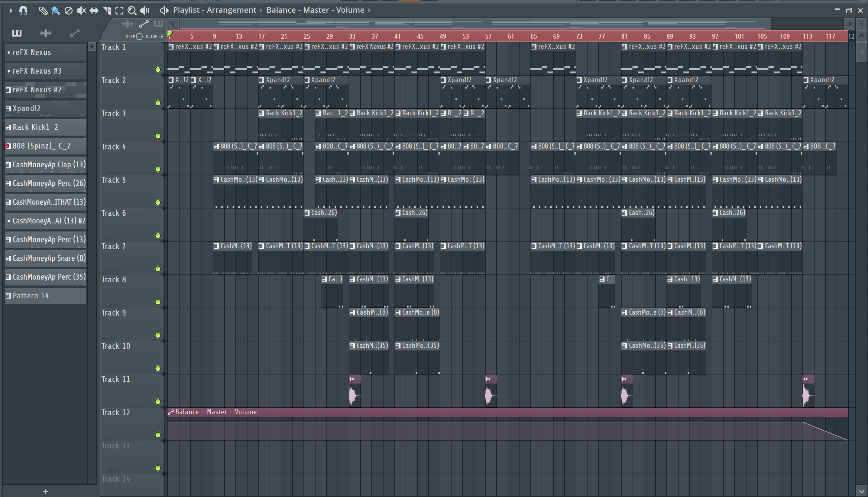Viewport: 868px width, 497px height.
Task: Select 808 (Spinz)_ C_7 pattern in picker
Action: 45,146
